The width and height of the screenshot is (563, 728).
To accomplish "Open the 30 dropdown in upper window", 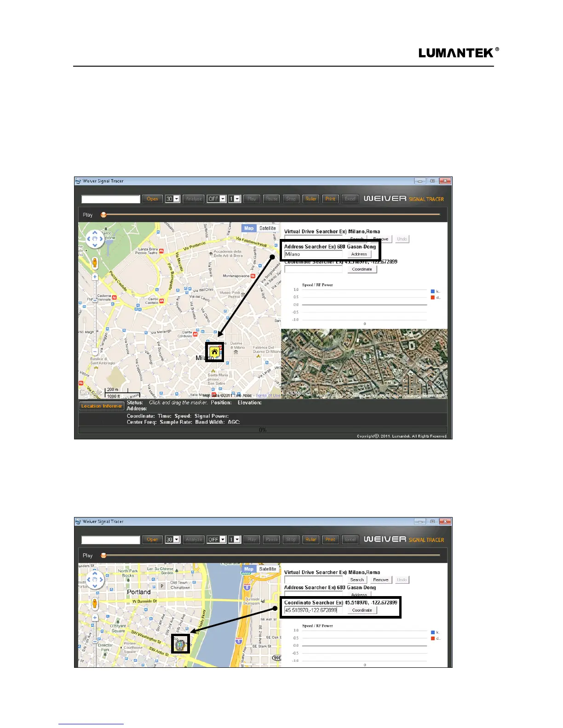I will (x=172, y=199).
